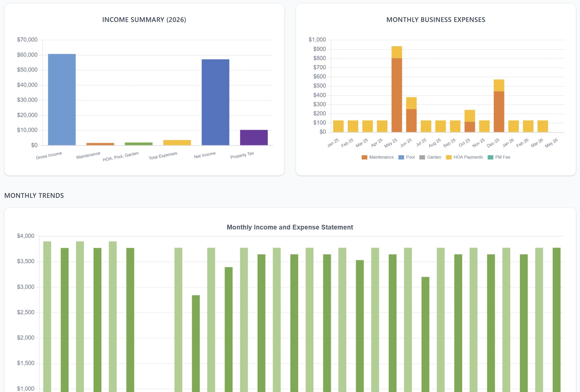Click the teal PM Fee color swatch
Viewport: 580px width, 392px height.
490,157
